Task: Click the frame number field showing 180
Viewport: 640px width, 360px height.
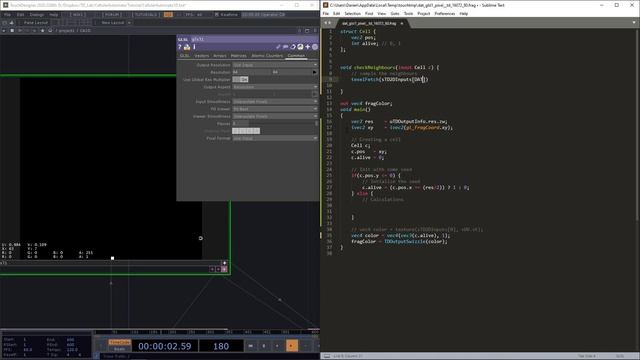Action: point(221,346)
